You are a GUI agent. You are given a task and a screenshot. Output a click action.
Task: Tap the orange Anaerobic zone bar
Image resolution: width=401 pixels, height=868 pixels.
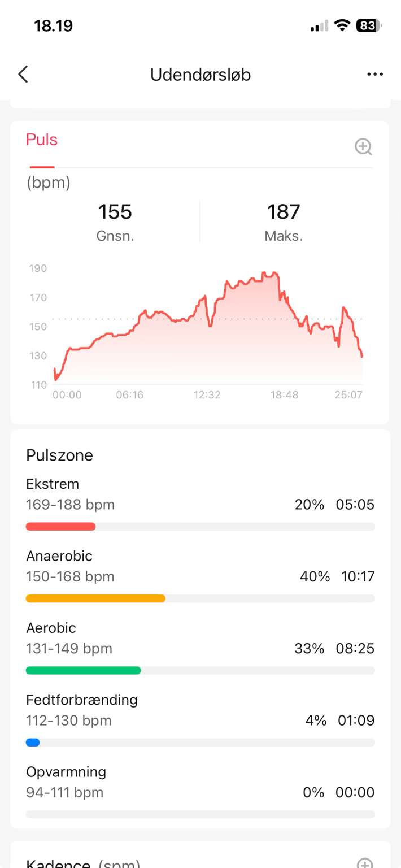(x=95, y=598)
